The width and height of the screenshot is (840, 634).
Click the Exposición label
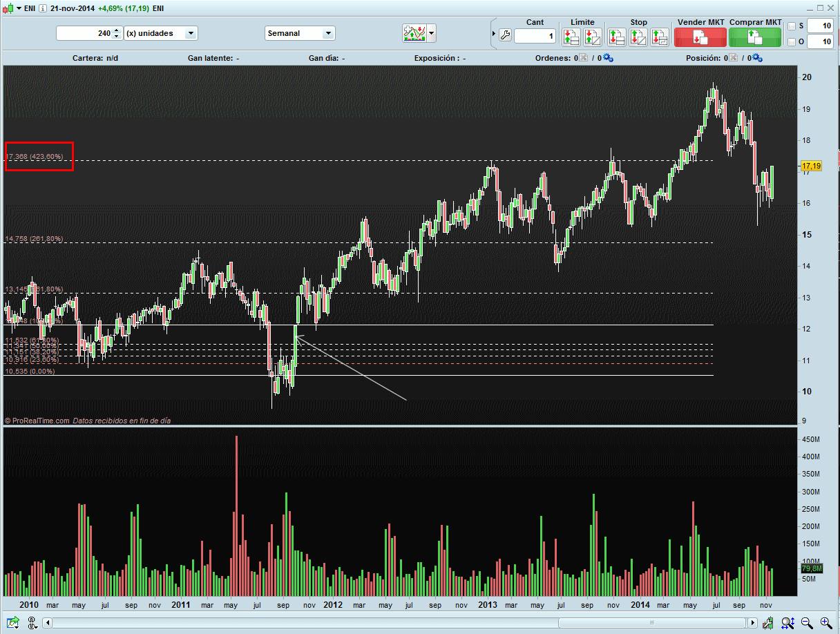click(440, 58)
